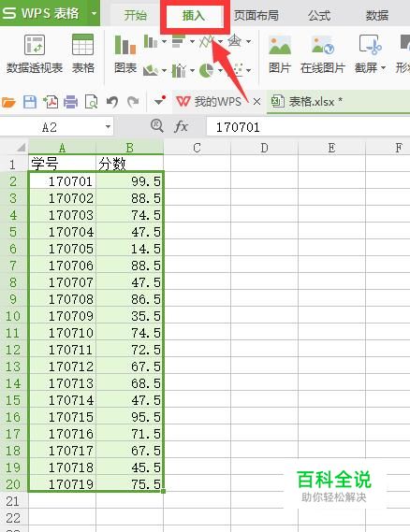This screenshot has width=410, height=532.
Task: Export the workbook to PDF
Action: click(51, 102)
